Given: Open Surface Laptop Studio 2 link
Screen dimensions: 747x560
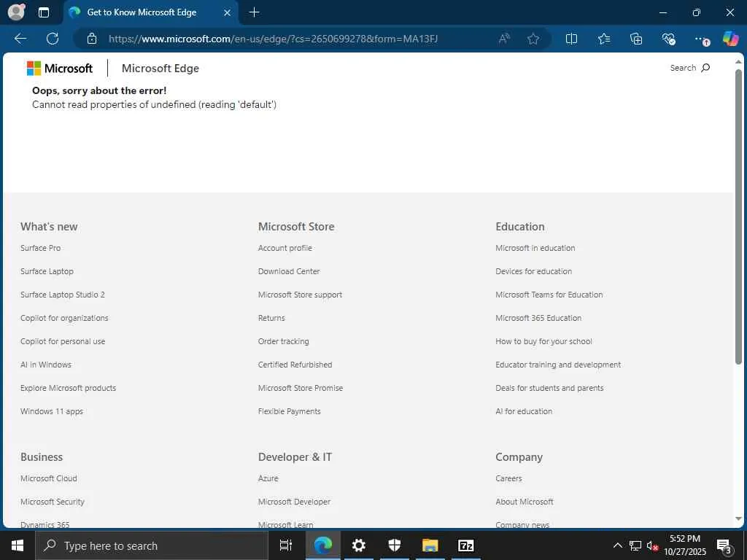Looking at the screenshot, I should click(x=63, y=295).
